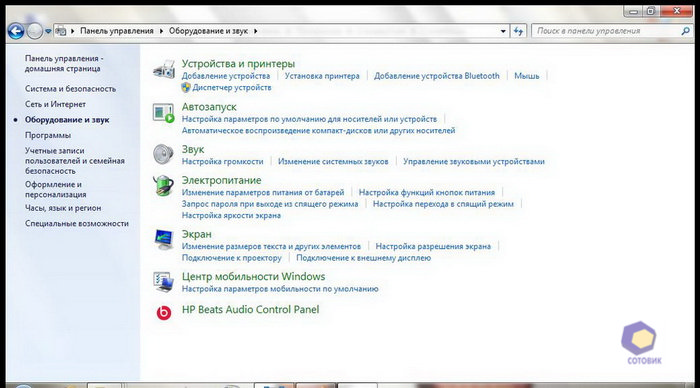Open Сеть и Интернет in sidebar

55,104
